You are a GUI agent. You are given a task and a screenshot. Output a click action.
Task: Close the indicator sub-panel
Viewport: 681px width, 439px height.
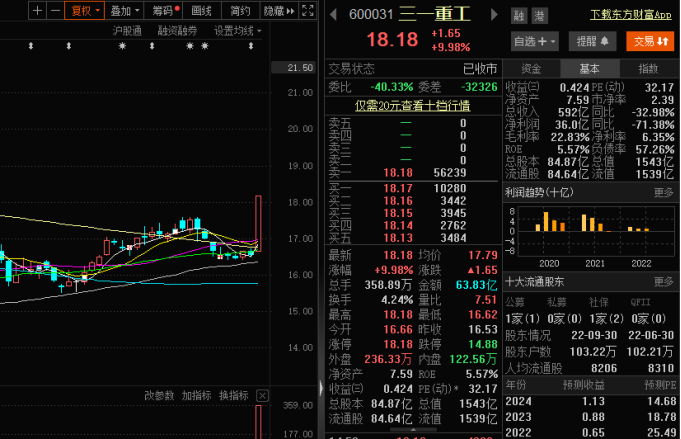click(262, 396)
